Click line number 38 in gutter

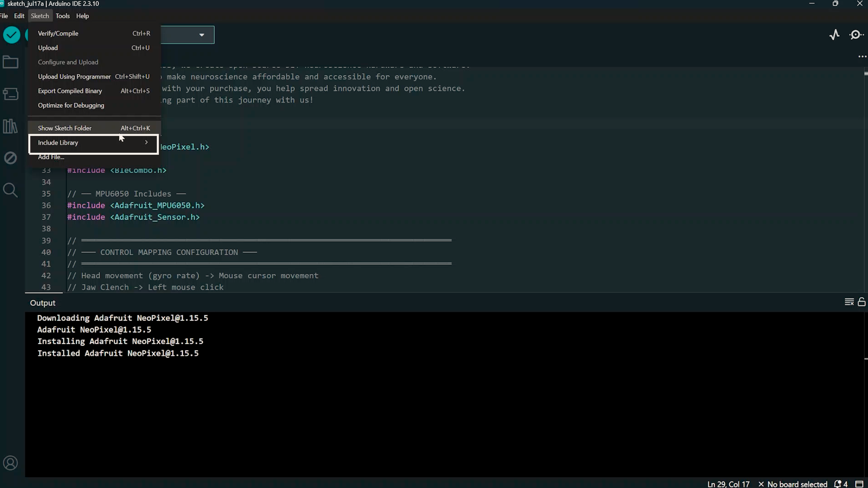(x=46, y=229)
